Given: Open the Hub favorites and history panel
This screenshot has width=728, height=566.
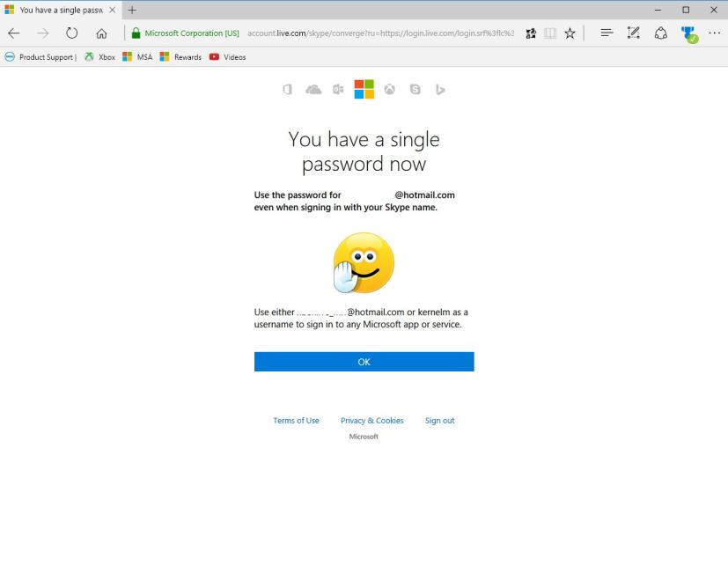Looking at the screenshot, I should 607,33.
